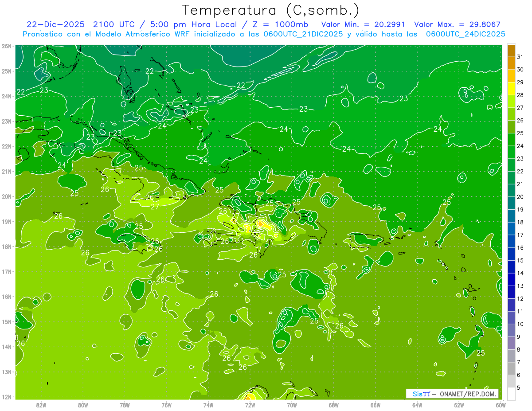Click the '5:00 pm Hora Local' text
Image resolution: width=532 pixels, height=411 pixels.
point(192,24)
